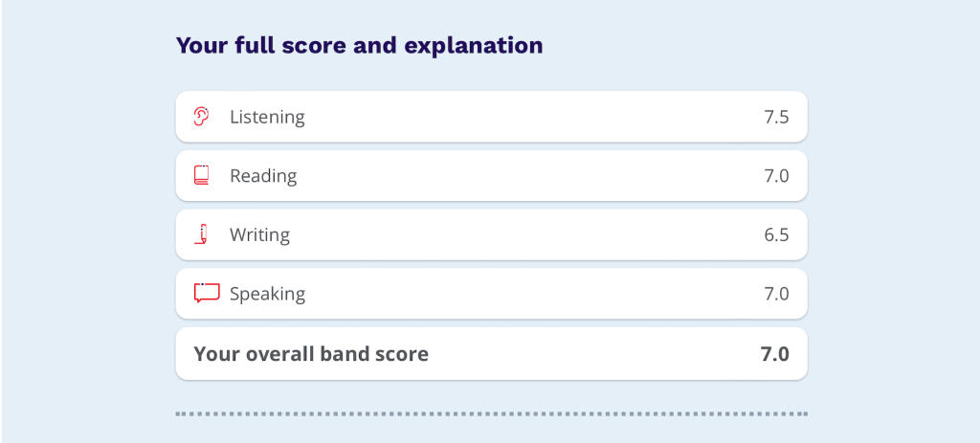Viewport: 980px width, 443px height.
Task: Click the Speaking speech bubble icon
Action: [207, 293]
